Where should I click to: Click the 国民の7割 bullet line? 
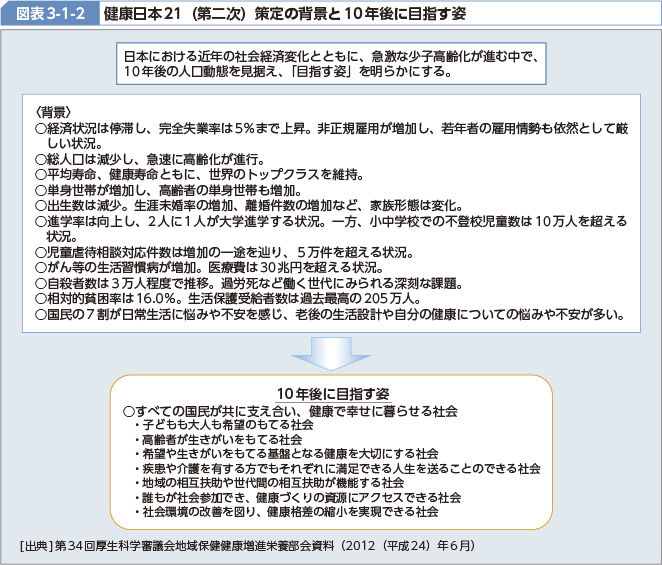pyautogui.click(x=330, y=314)
